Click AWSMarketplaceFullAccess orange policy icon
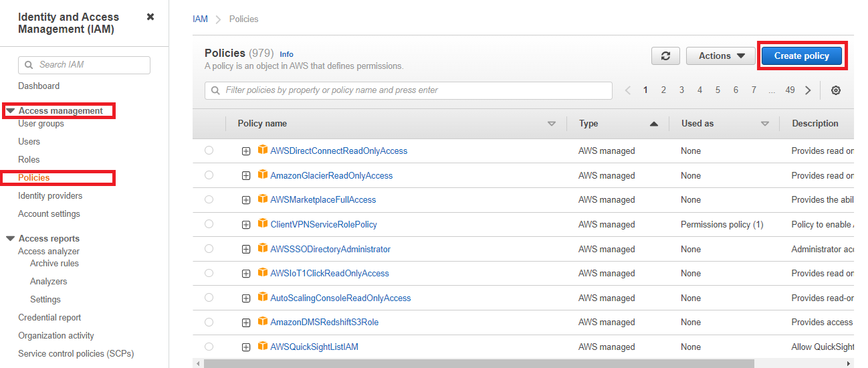 click(263, 199)
